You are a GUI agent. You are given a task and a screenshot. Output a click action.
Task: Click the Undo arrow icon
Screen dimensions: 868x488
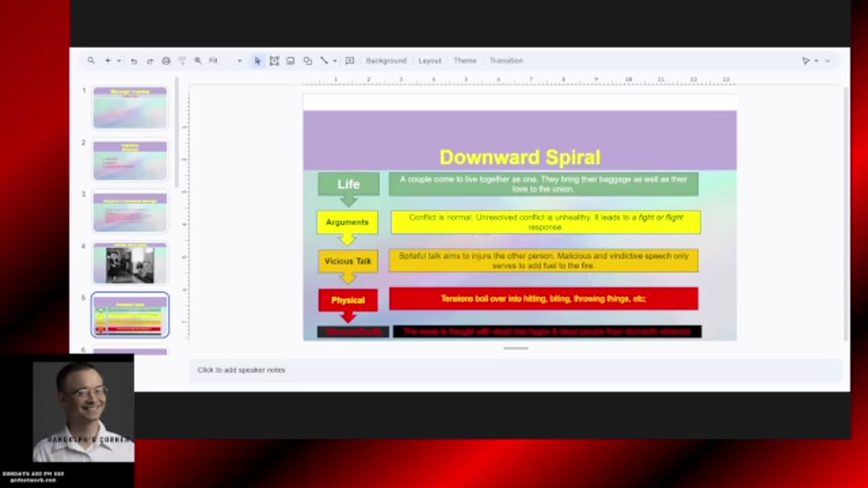tap(134, 60)
